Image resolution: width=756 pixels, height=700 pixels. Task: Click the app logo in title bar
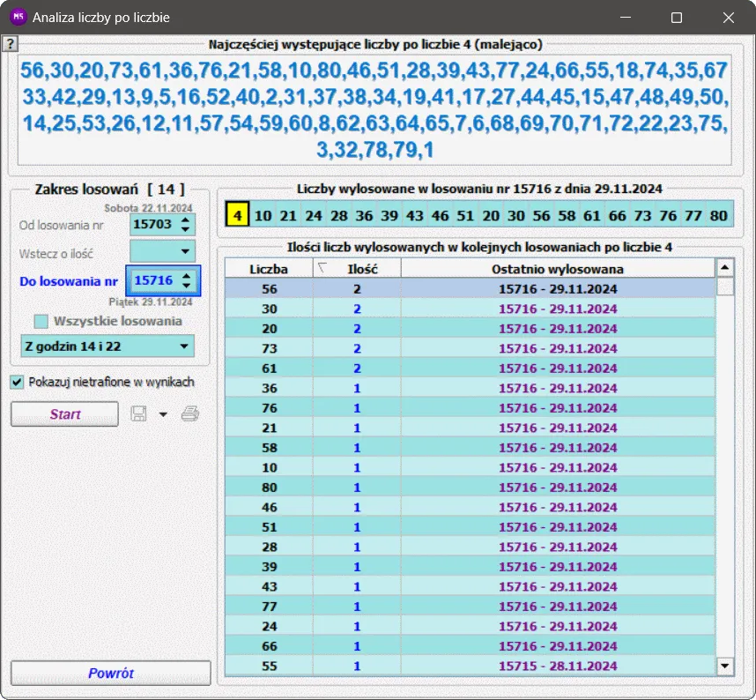17,18
